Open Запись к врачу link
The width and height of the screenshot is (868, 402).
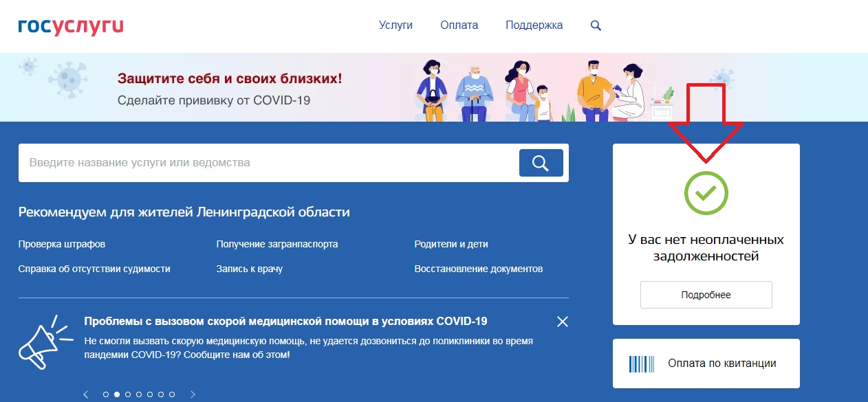point(250,269)
